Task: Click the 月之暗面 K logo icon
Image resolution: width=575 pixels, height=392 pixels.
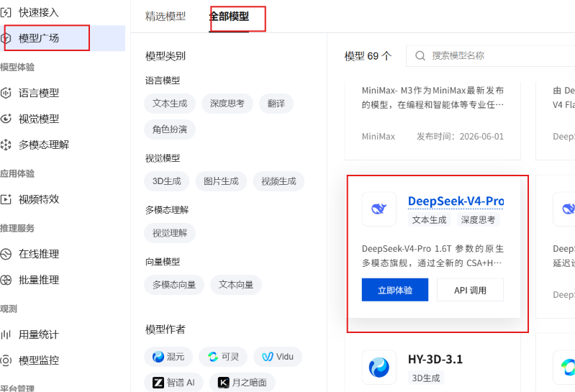Action: pos(223,383)
